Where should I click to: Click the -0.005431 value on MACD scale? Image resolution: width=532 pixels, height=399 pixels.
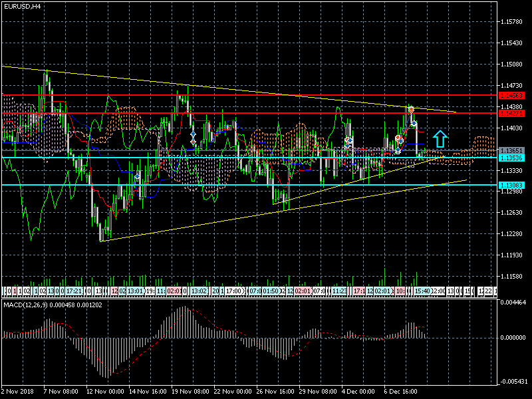point(513,381)
